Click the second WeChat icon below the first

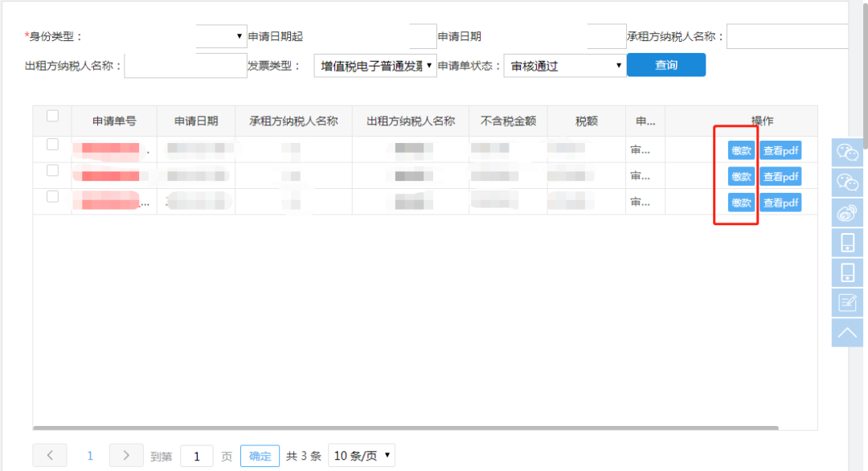coord(847,182)
